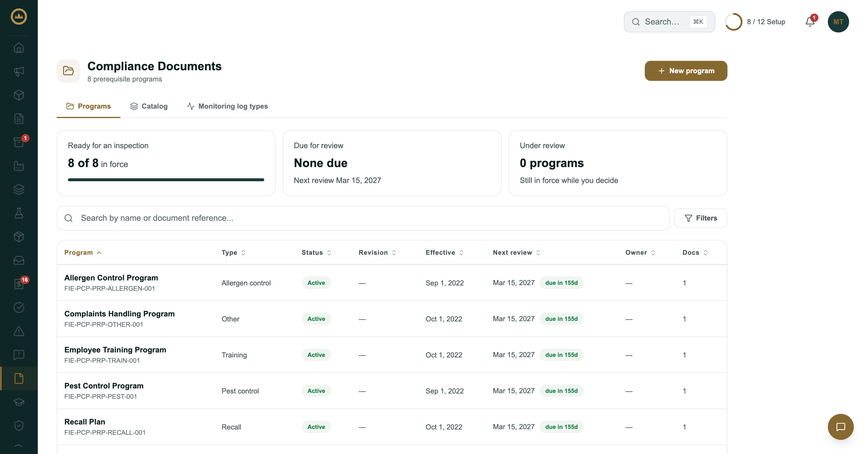Click the Pest control type cell

pyautogui.click(x=240, y=391)
